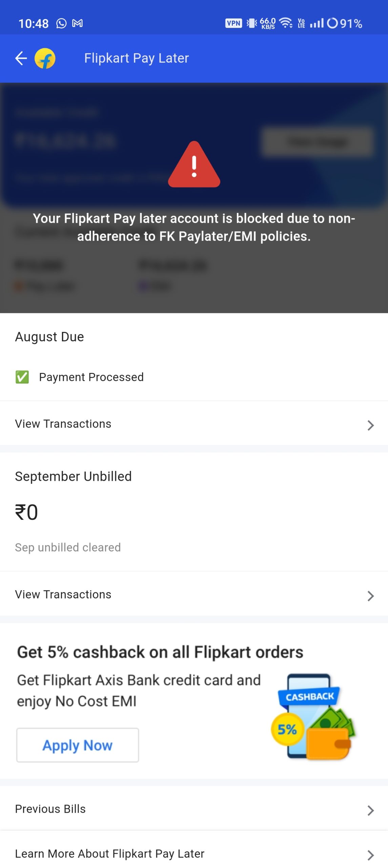388x868 pixels.
Task: Tap the September Unbilled ₹0 amount
Action: (26, 512)
